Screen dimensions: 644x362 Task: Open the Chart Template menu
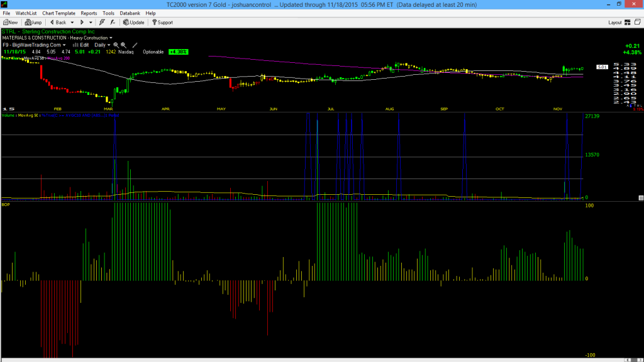[x=58, y=13]
